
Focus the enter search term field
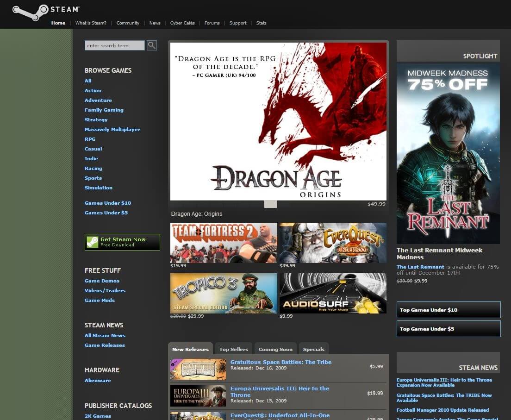coord(115,45)
